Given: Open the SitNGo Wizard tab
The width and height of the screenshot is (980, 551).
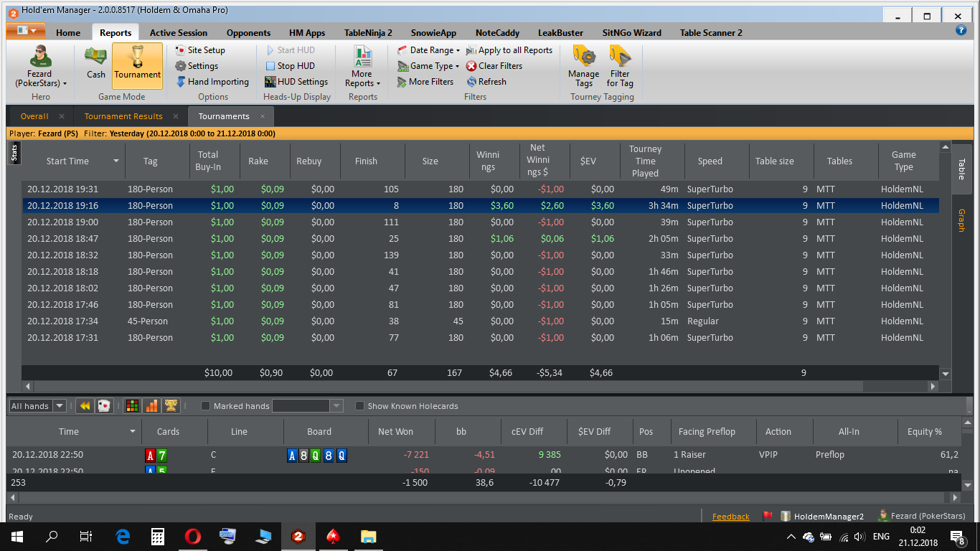Looking at the screenshot, I should pos(631,32).
